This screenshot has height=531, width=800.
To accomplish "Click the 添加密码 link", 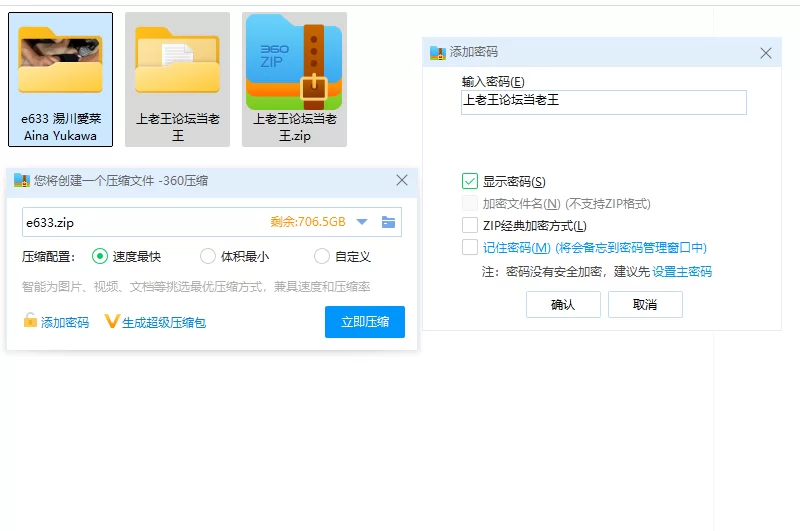I will pos(65,322).
